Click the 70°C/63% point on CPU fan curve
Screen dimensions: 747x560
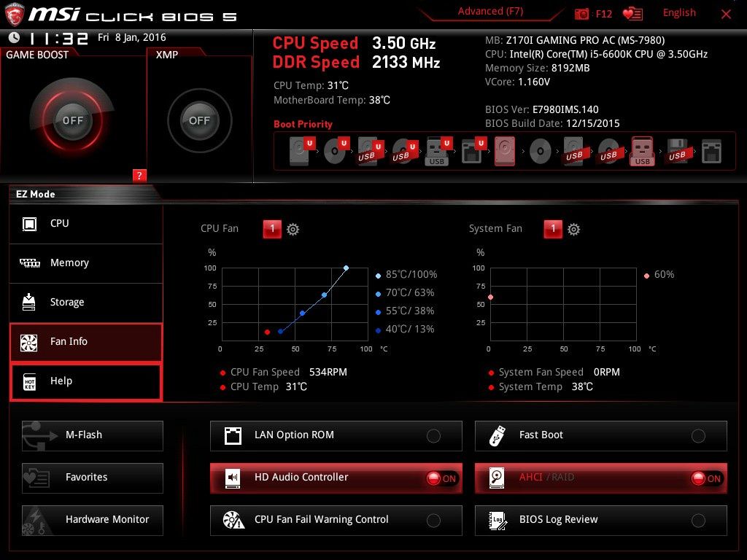coord(325,295)
